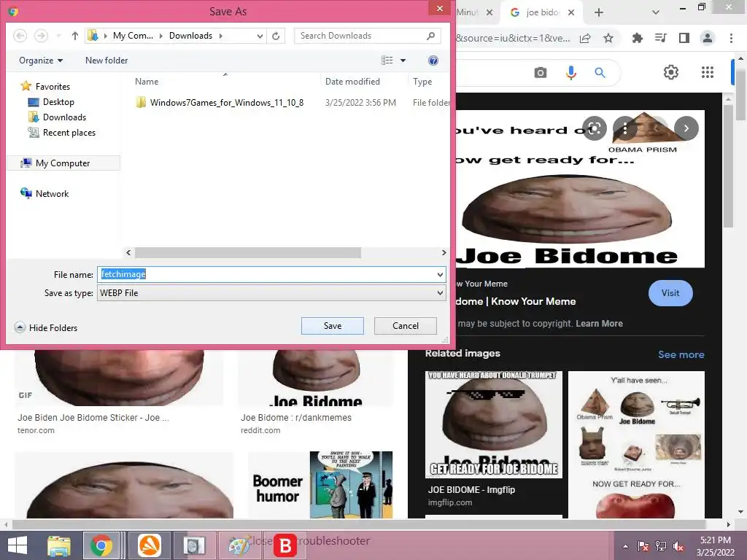This screenshot has height=560, width=747.
Task: Select Windows7Games_for_Windows_11_10_8 folder
Action: [227, 102]
